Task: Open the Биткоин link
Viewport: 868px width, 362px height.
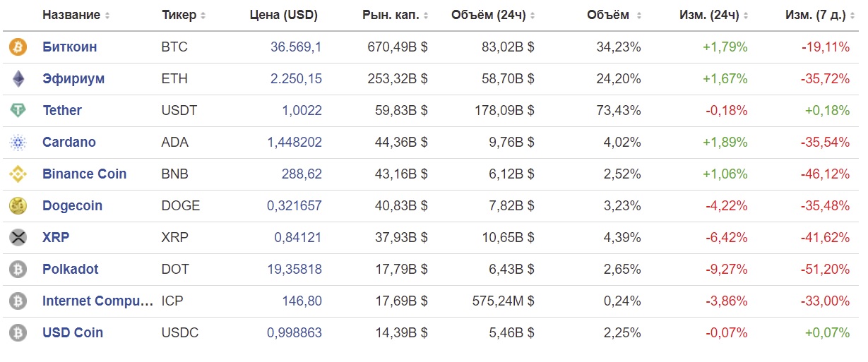Action: pyautogui.click(x=70, y=47)
